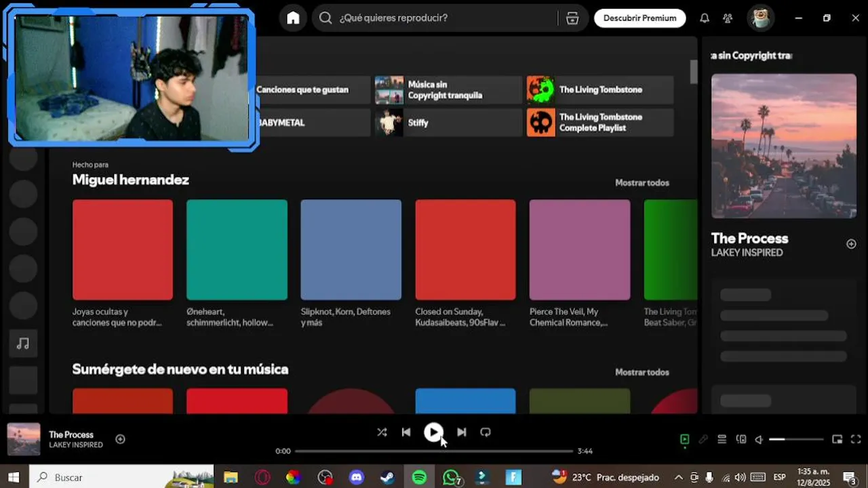The width and height of the screenshot is (868, 488).
Task: Open the weather widget 23°C Prac. despejado
Action: pos(606,477)
